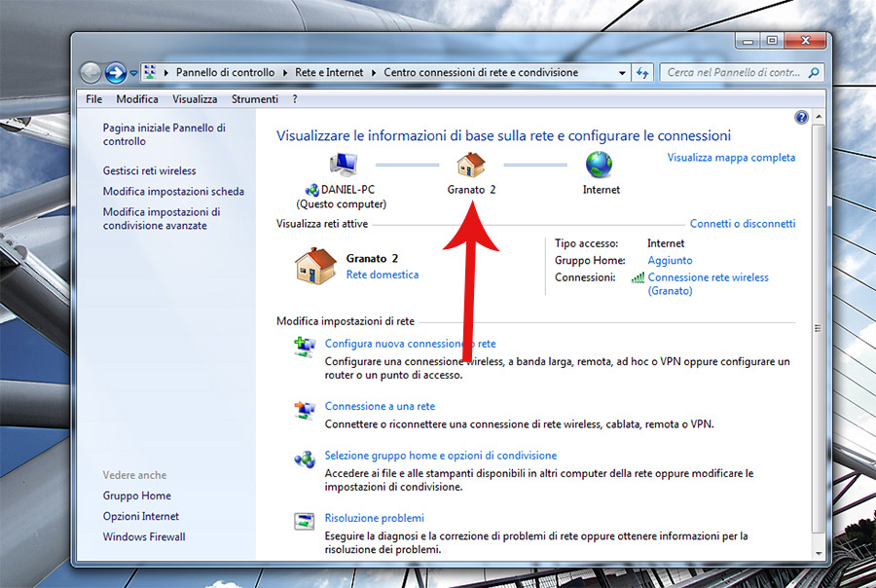Image resolution: width=876 pixels, height=588 pixels.
Task: Expand the Rete e Internet breadcrumb arrow
Action: [x=375, y=73]
